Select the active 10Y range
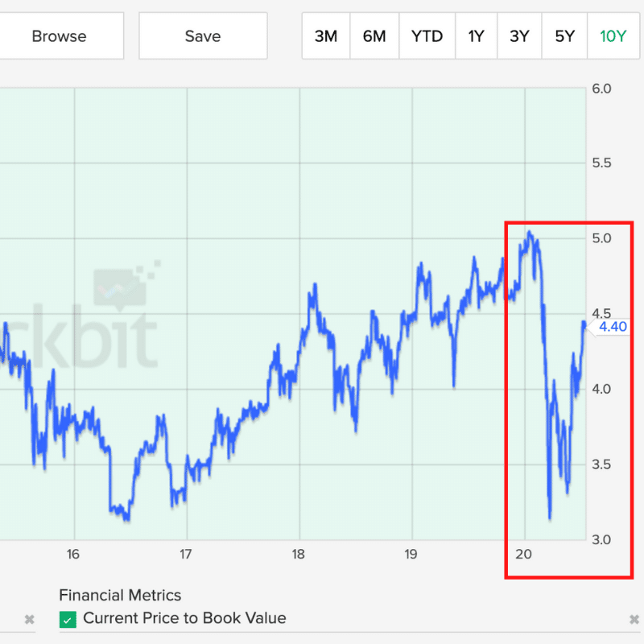 613,36
